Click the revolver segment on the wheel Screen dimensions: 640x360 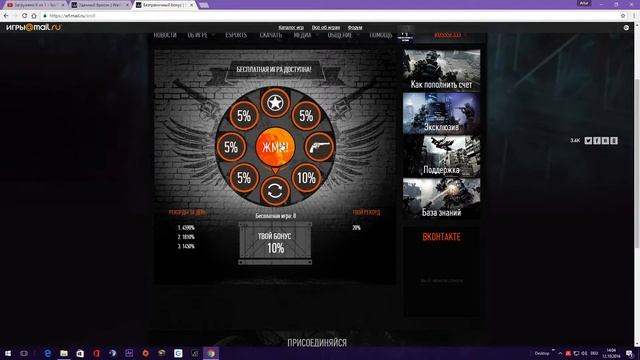tap(319, 147)
